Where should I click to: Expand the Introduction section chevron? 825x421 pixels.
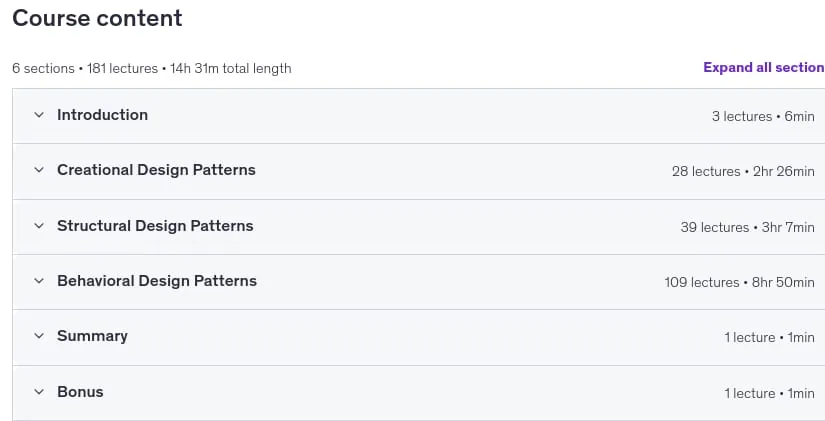click(x=39, y=115)
